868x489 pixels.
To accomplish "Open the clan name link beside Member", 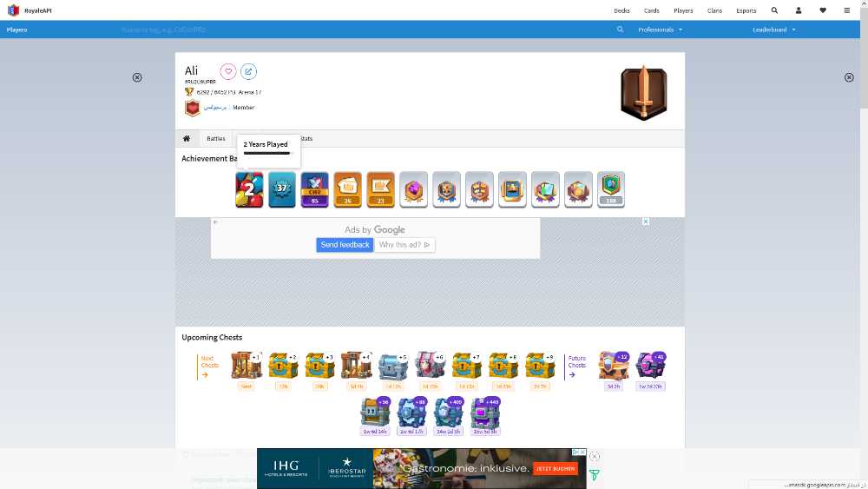I will [x=215, y=108].
